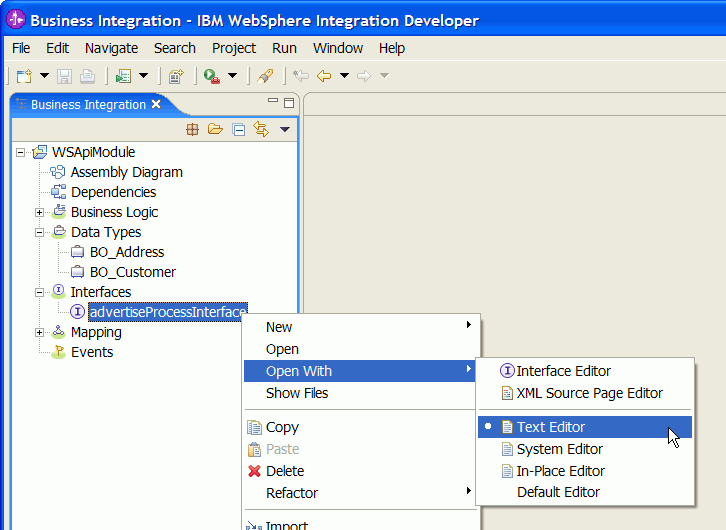The image size is (726, 530).
Task: Collapse the Interfaces node
Action: click(40, 293)
